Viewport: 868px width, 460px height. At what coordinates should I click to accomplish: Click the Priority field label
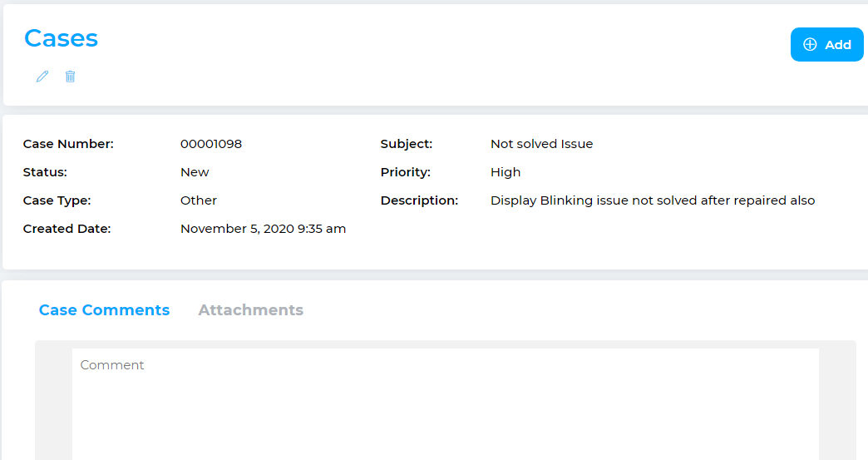point(405,172)
